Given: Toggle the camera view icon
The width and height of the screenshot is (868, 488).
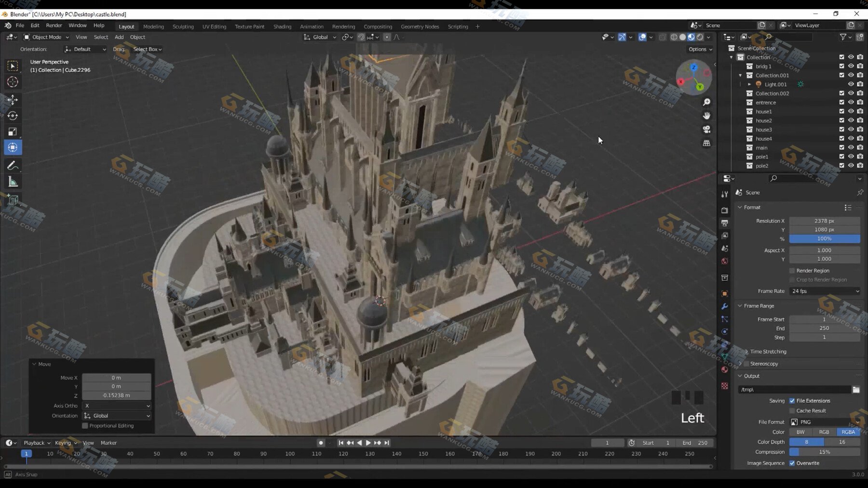Looking at the screenshot, I should pos(706,129).
